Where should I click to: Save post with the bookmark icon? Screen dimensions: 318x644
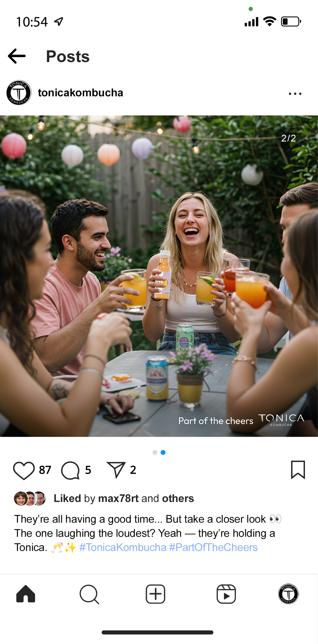[298, 470]
